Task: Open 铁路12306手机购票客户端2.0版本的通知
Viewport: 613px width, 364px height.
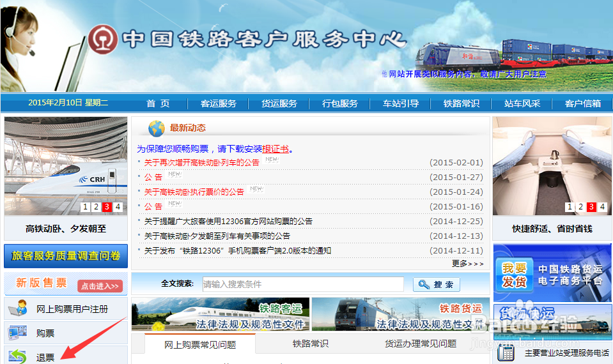Action: 238,251
